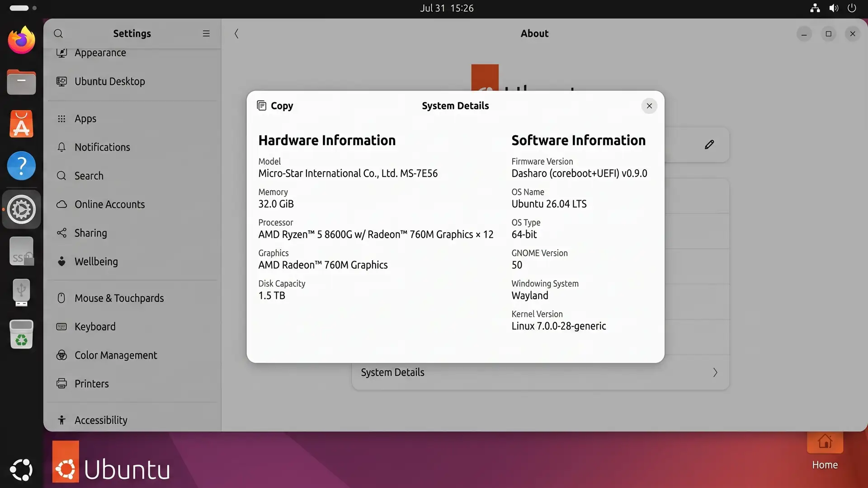Open the Settings hamburger menu

tap(206, 33)
